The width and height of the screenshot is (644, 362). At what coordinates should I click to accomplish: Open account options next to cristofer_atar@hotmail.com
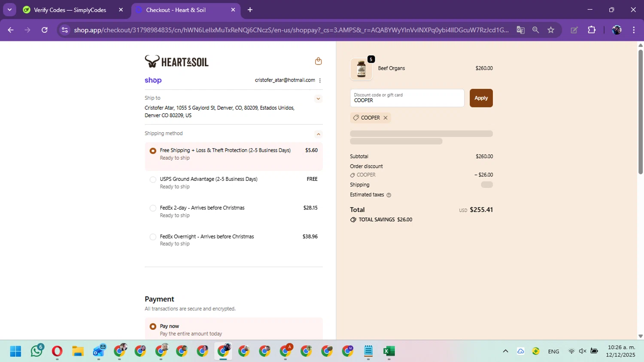[320, 80]
